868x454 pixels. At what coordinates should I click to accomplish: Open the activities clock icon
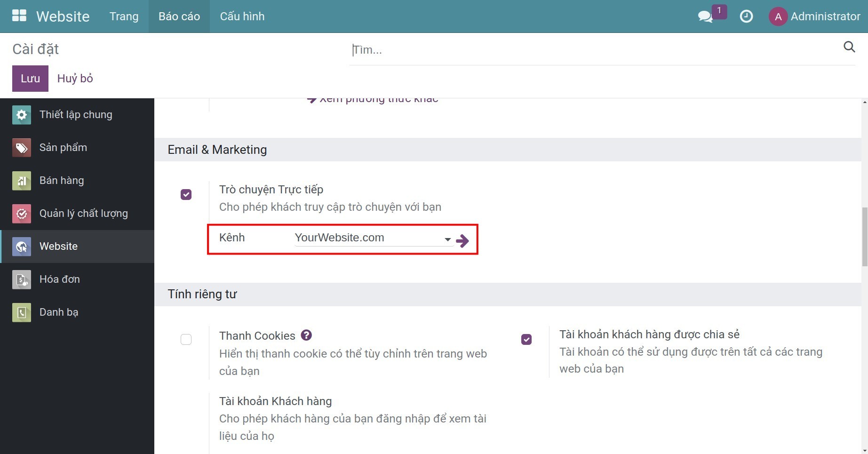[x=746, y=16]
